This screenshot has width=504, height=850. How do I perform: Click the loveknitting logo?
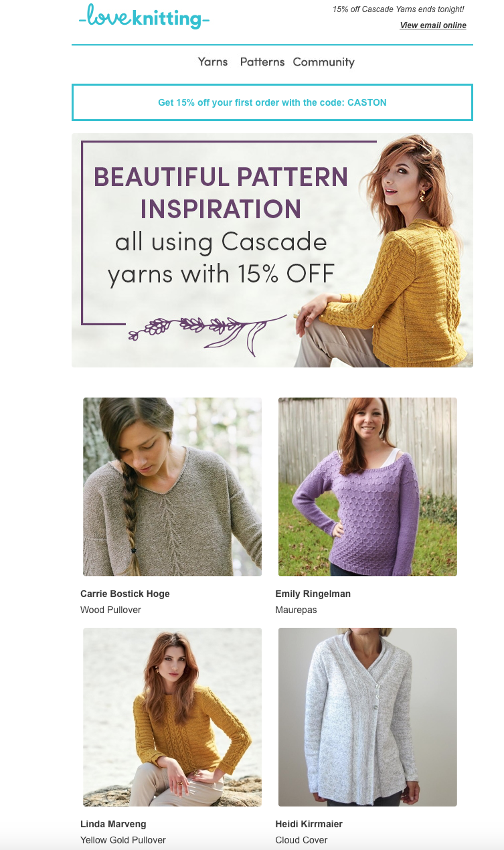[x=144, y=17]
